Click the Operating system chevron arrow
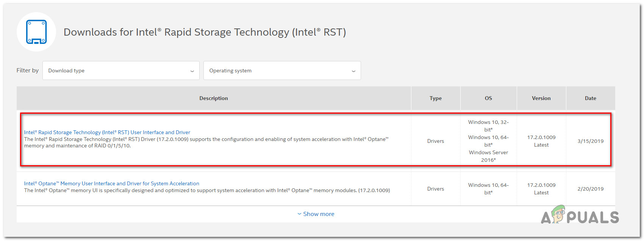The height and width of the screenshot is (241, 644). click(353, 71)
